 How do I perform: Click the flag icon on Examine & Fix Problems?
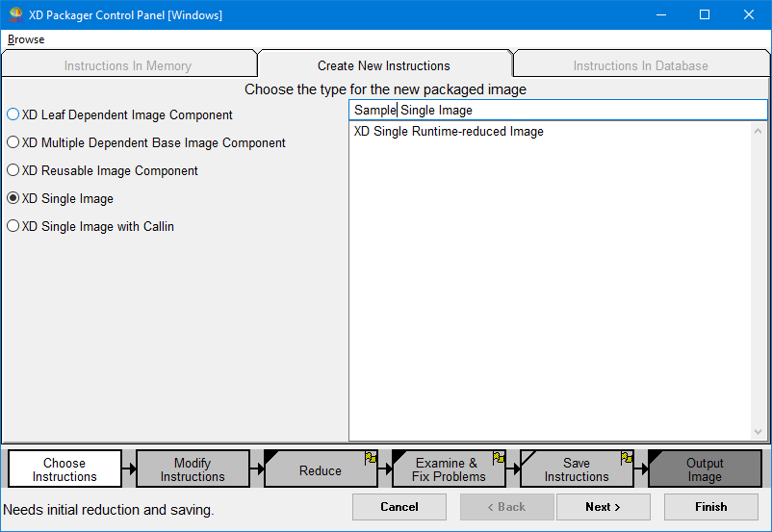pyautogui.click(x=499, y=458)
